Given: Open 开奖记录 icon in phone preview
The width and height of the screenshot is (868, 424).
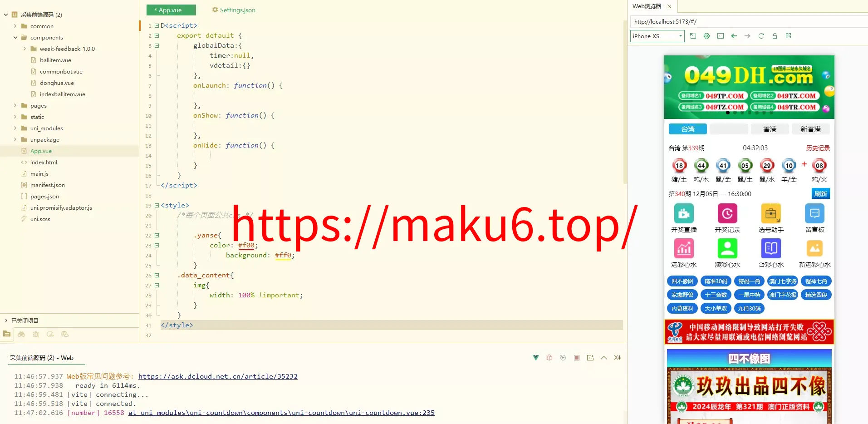Looking at the screenshot, I should (x=727, y=213).
